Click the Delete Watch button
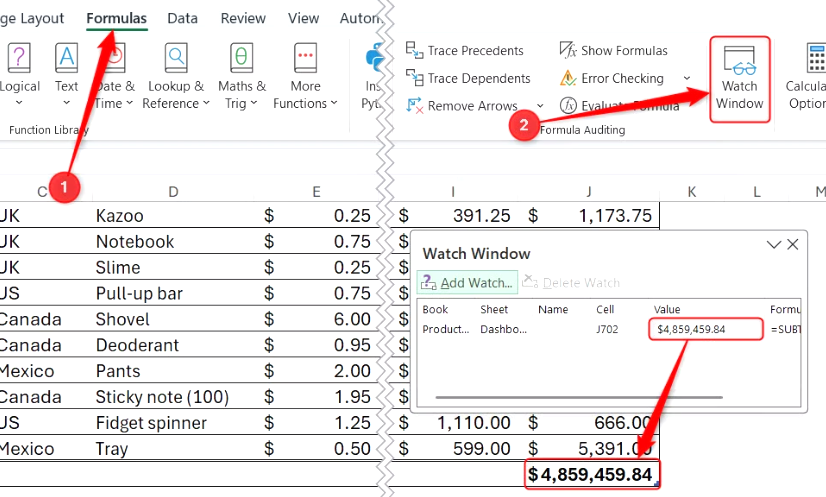826x497 pixels. (571, 282)
